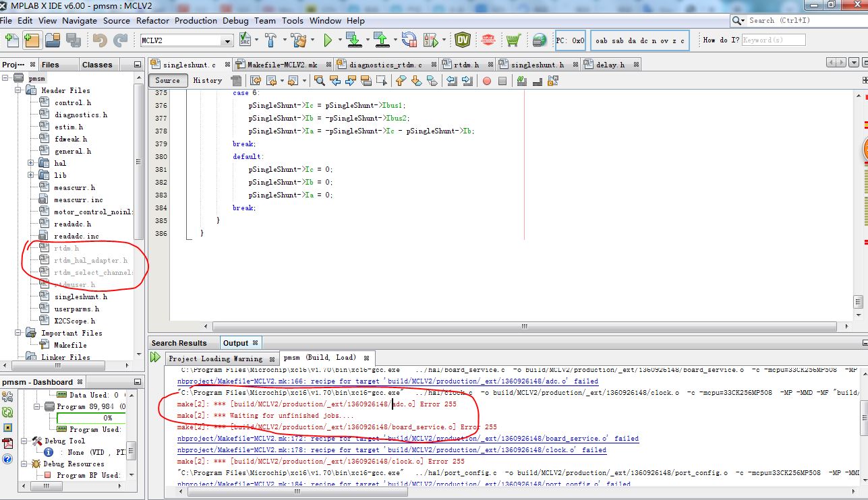Screen dimensions: 868x500
Task: Open singleshunt.h in project tree
Action: coord(81,296)
